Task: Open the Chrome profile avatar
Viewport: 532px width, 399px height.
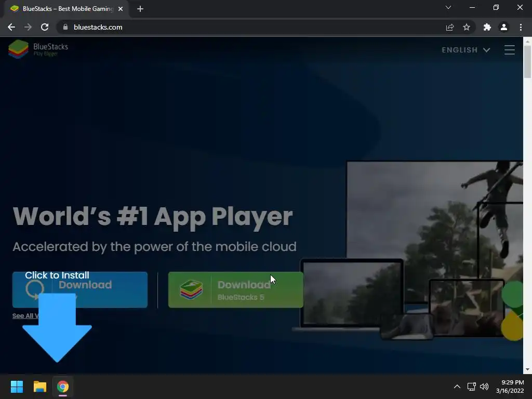Action: click(x=504, y=27)
